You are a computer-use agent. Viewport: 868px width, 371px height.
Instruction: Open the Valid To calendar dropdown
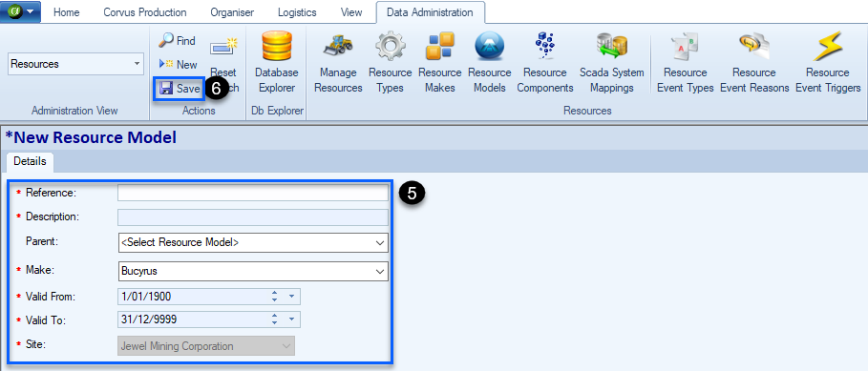click(x=292, y=319)
